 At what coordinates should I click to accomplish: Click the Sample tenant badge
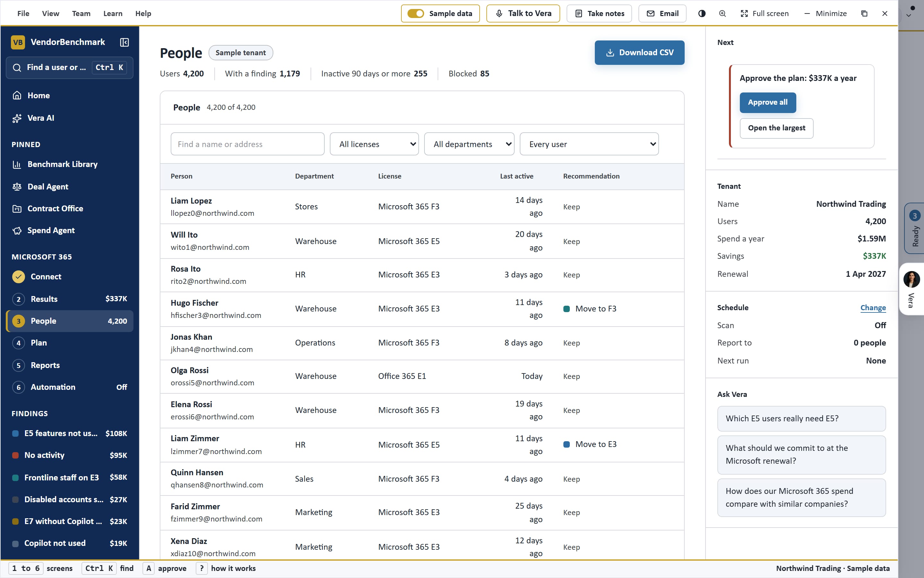[x=241, y=53]
